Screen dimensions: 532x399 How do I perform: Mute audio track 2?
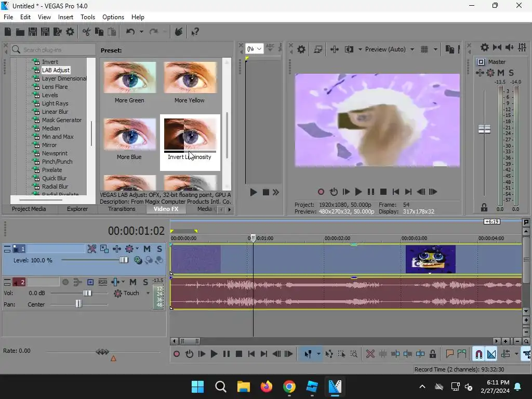(x=133, y=282)
